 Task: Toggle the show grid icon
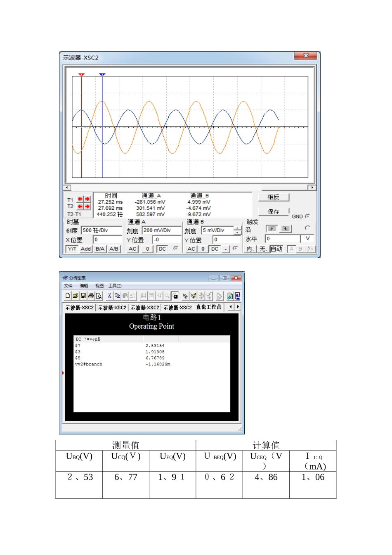(143, 296)
